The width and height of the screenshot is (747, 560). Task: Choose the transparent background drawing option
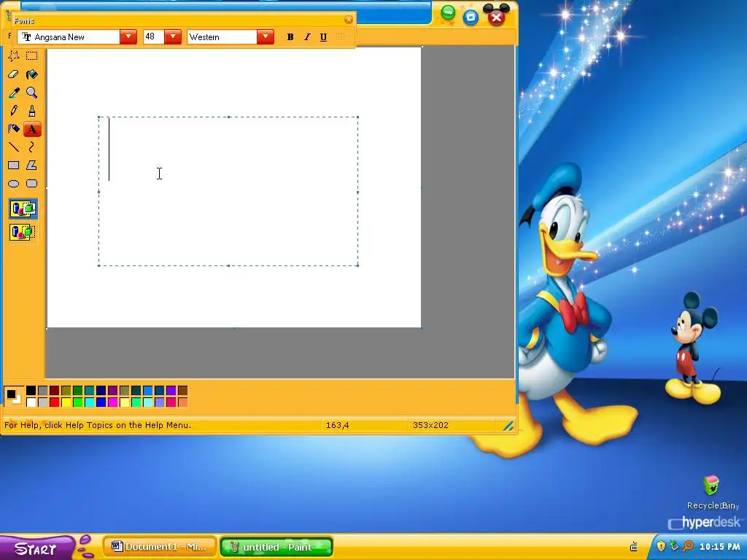tap(23, 233)
